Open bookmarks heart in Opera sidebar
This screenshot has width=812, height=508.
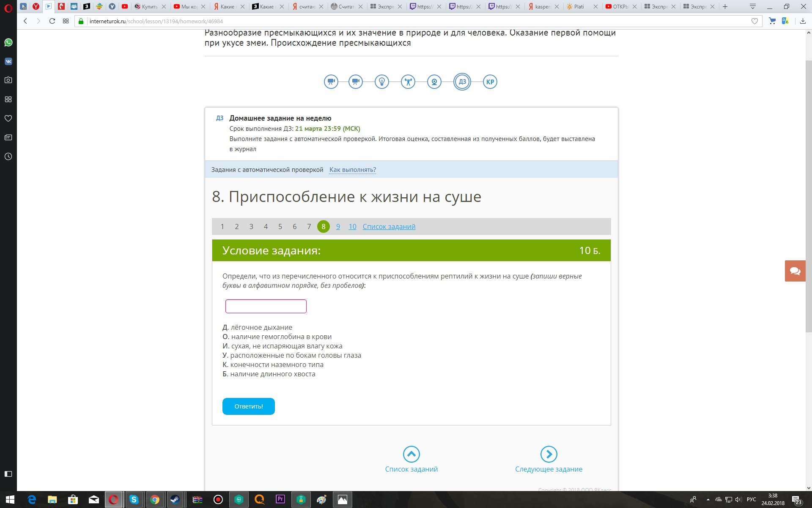click(8, 118)
